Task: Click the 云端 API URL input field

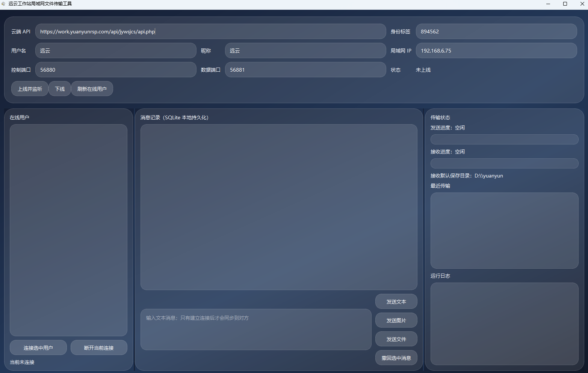Action: (x=210, y=32)
